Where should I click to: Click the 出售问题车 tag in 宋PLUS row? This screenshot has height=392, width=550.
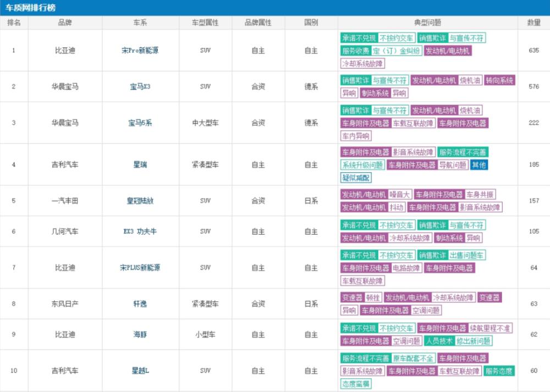466,256
